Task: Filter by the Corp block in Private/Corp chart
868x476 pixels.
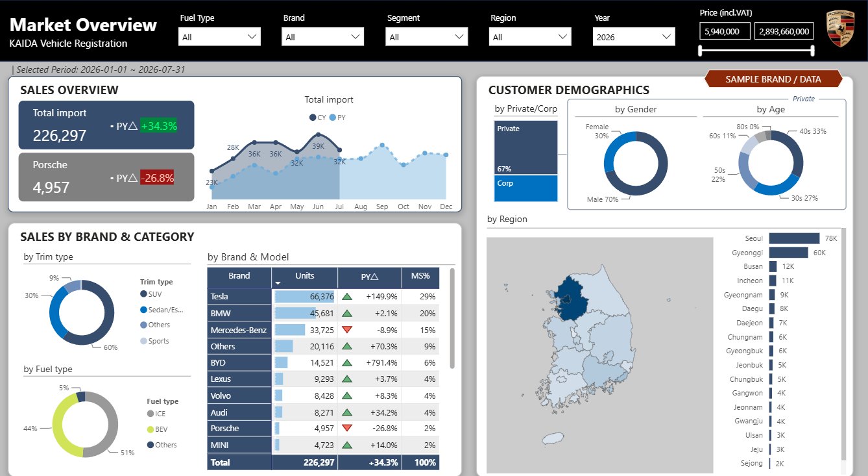Action: pos(525,188)
